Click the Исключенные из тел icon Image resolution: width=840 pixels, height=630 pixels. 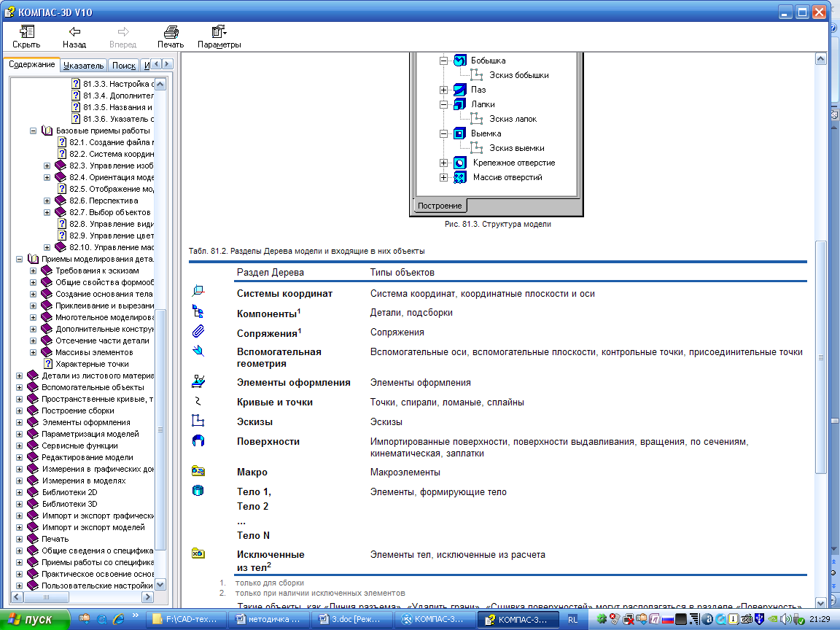pyautogui.click(x=198, y=553)
